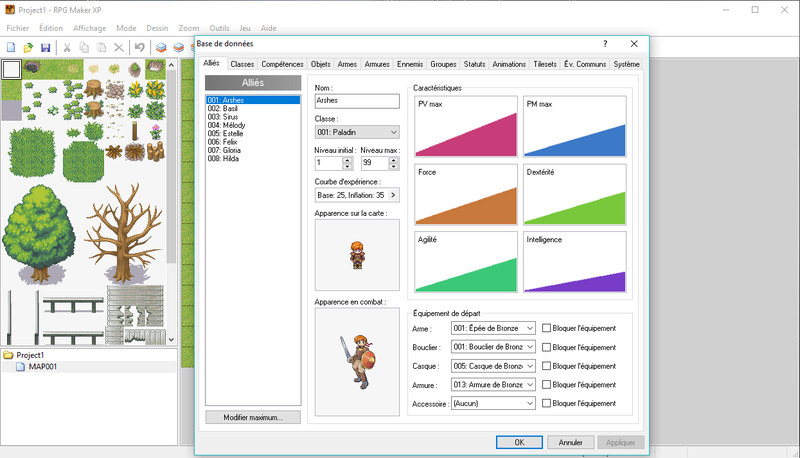Open the PV max pink curve graph

(x=466, y=126)
